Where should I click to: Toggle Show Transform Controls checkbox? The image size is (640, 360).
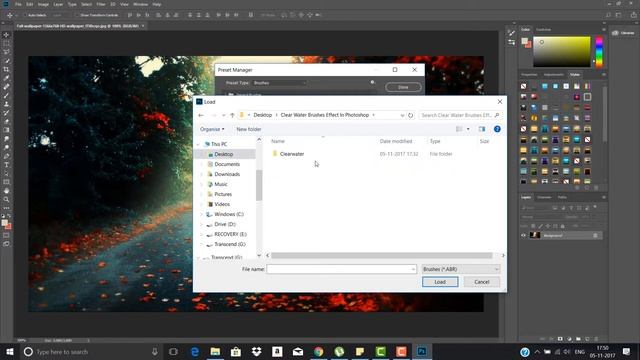76,15
